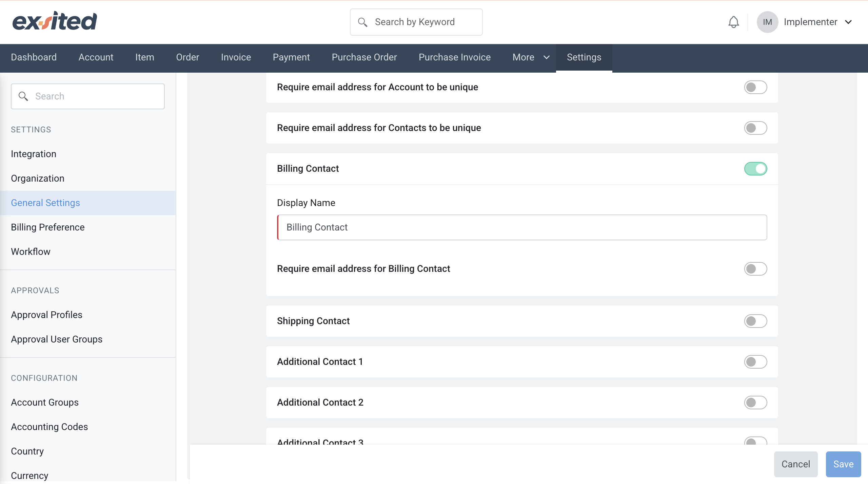Toggle unique email address for Account
Viewport: 868px width, 484px height.
pyautogui.click(x=755, y=87)
